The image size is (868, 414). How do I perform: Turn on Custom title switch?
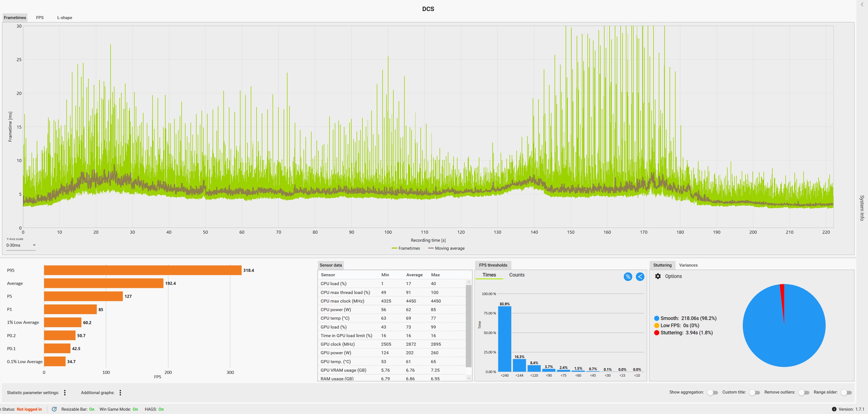pos(754,392)
